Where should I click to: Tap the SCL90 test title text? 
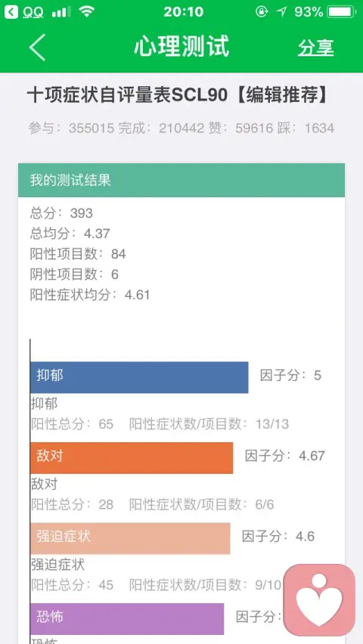[x=178, y=95]
